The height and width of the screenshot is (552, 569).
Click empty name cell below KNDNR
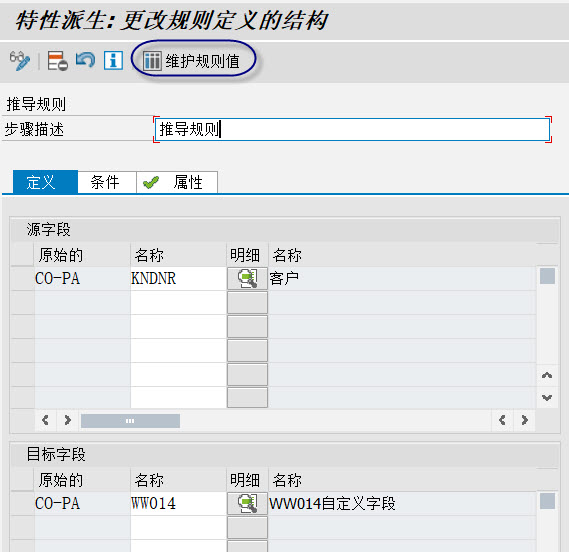(178, 303)
